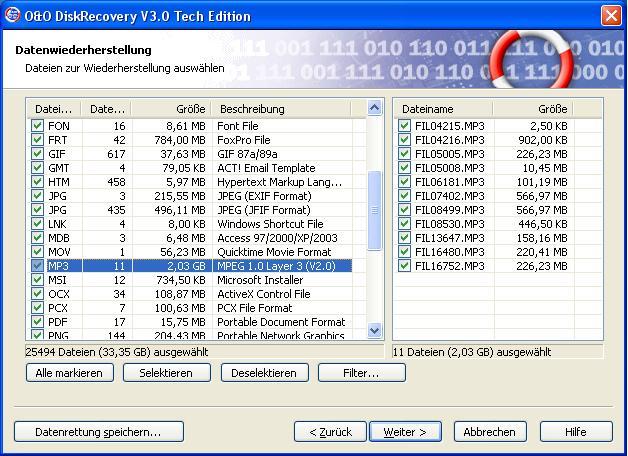
Task: Open Hilfe help button
Action: (x=576, y=432)
